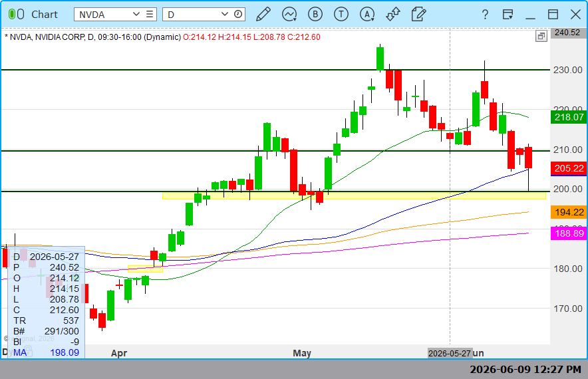Click the B# 291/300 row in data box

47,331
